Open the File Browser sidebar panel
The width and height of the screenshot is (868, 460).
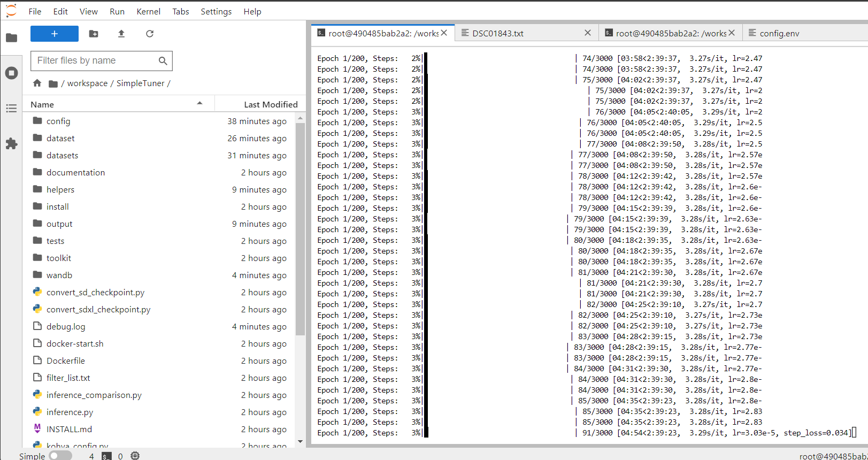click(x=11, y=37)
